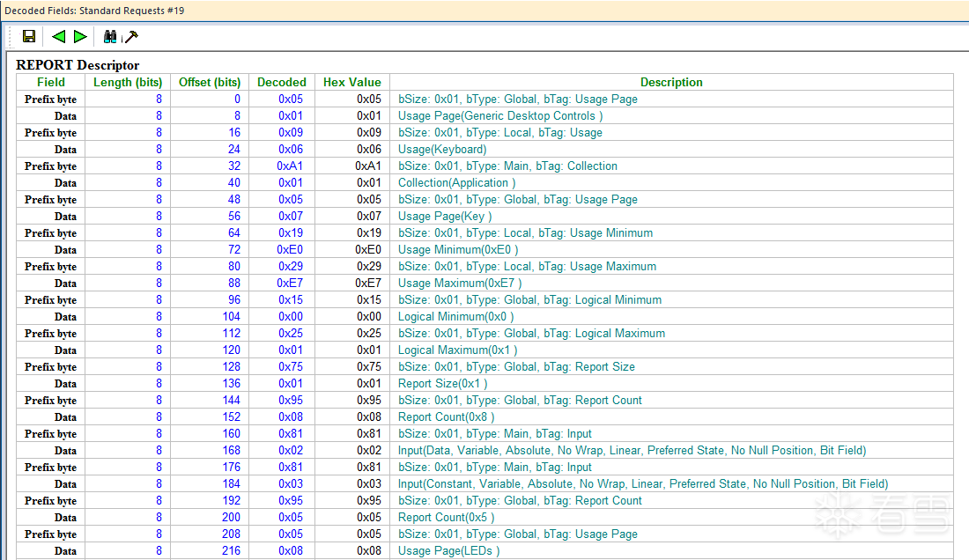
Task: Click offset value 216 in the table
Action: (x=231, y=551)
